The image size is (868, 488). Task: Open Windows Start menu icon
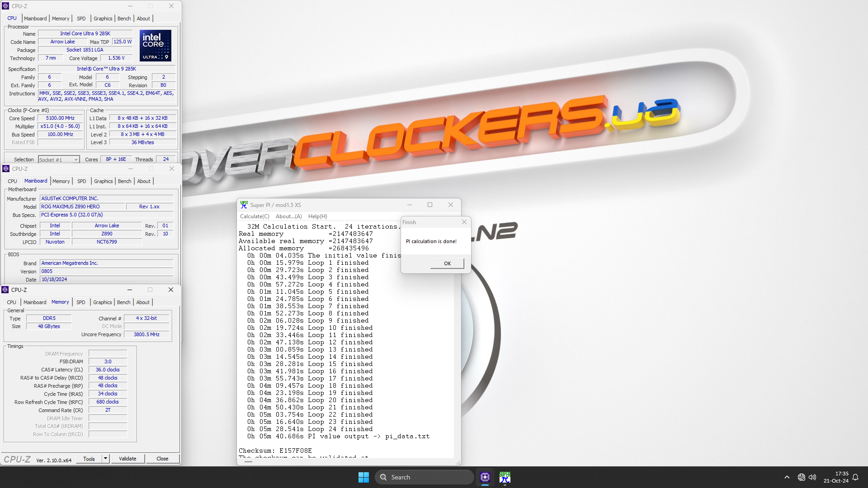[x=363, y=477]
